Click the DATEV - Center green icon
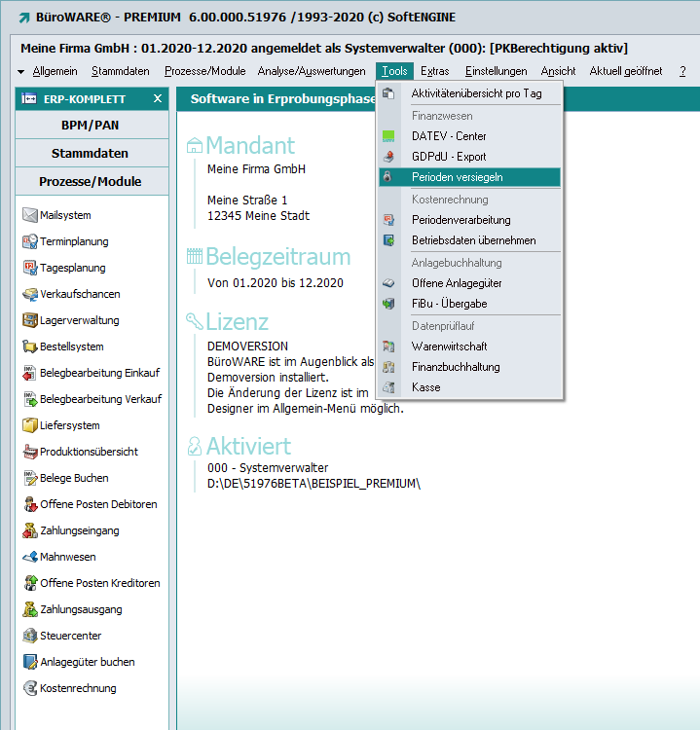Screen dimensions: 700x730 click(389, 136)
